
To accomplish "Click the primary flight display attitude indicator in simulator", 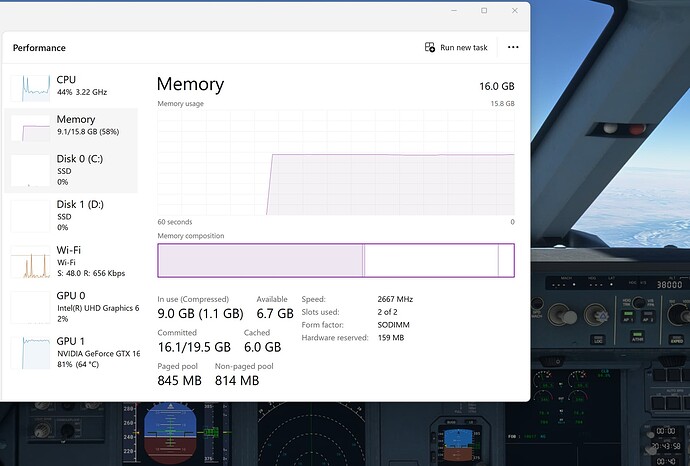I will [170, 433].
